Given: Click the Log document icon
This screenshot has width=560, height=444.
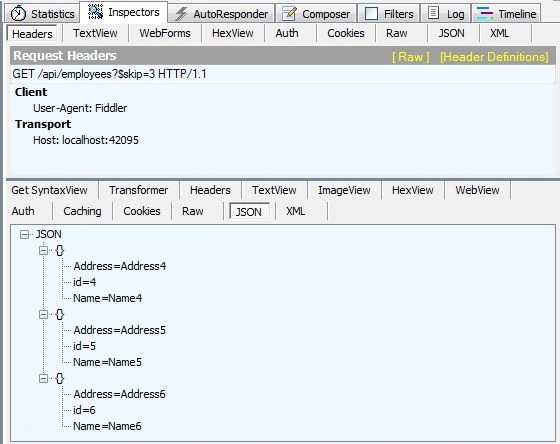Looking at the screenshot, I should (x=433, y=13).
